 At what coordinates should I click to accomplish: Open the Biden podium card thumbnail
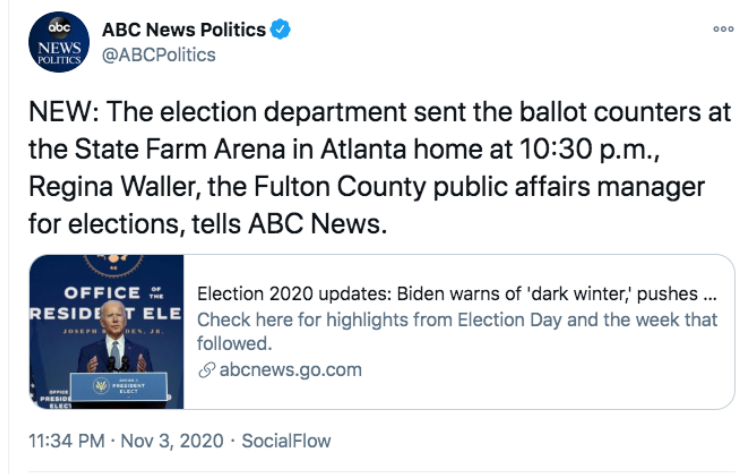click(107, 332)
